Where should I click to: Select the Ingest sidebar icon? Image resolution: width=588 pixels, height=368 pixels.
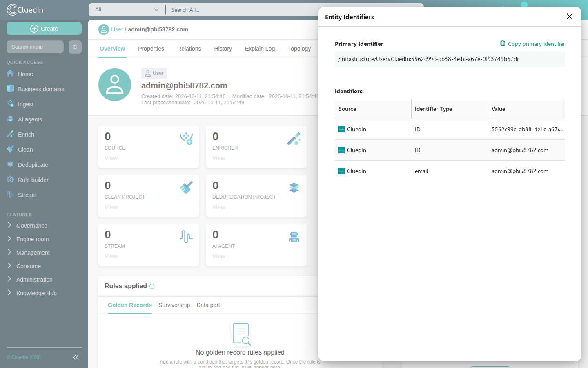pyautogui.click(x=10, y=104)
